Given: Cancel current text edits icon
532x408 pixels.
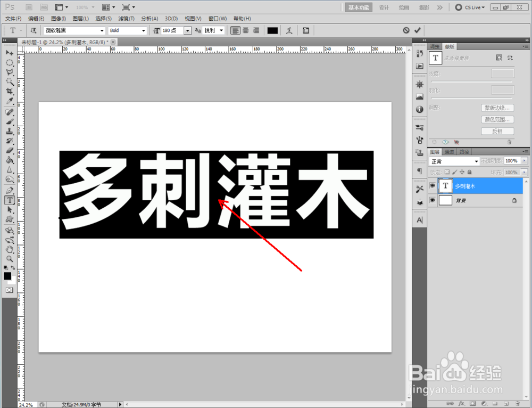Looking at the screenshot, I should [406, 30].
